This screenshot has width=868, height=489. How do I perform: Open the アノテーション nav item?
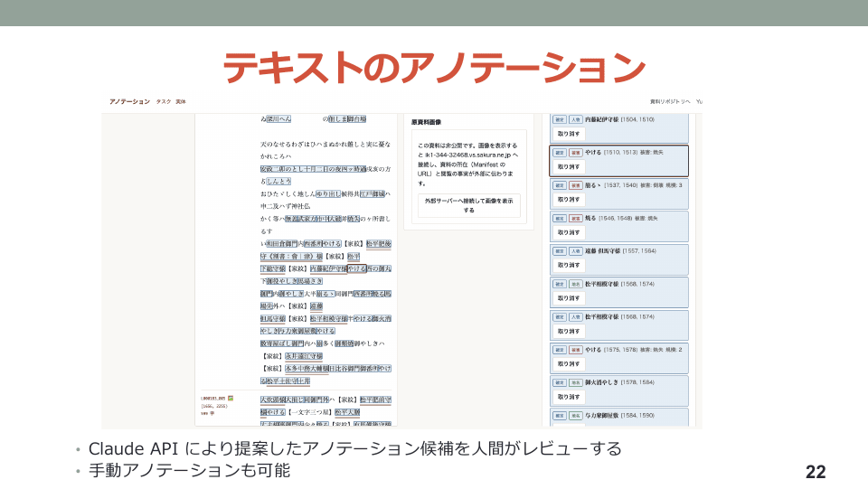tap(129, 102)
